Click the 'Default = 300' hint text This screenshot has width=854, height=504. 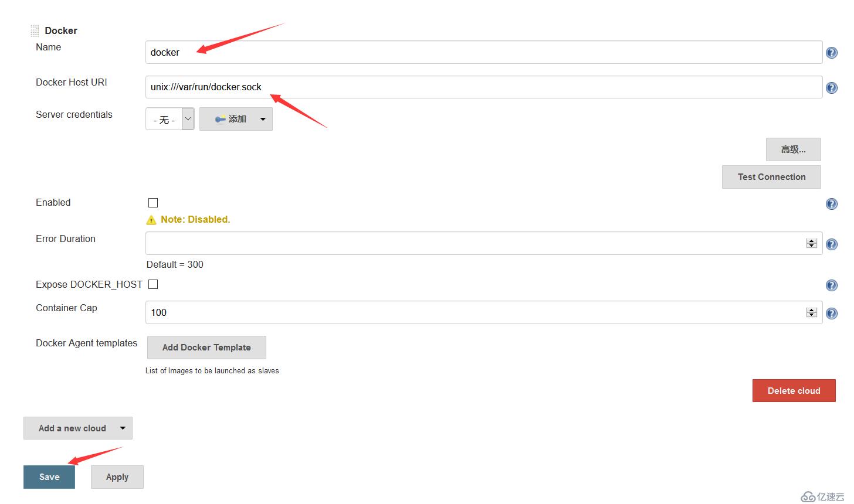click(175, 264)
